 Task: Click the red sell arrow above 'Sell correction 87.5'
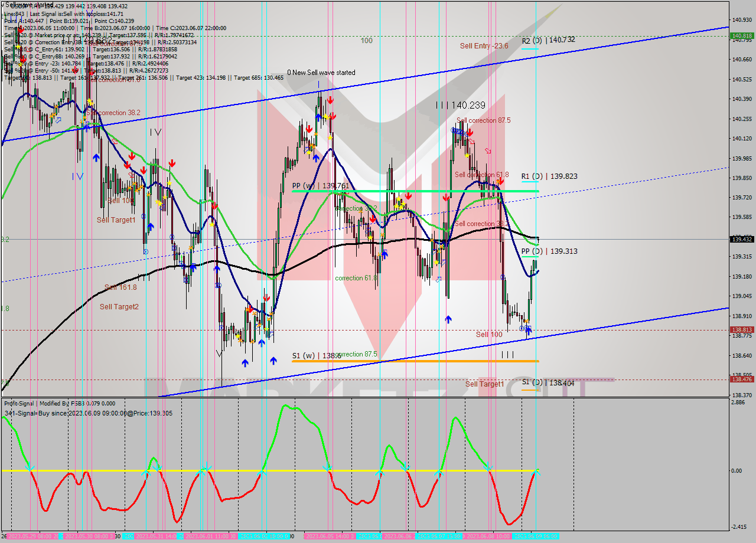[470, 133]
